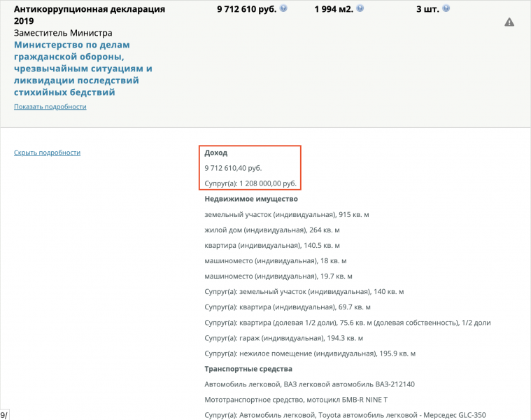The height and width of the screenshot is (420, 531).
Task: Click the Заместитель Министра position text
Action: 63,33
